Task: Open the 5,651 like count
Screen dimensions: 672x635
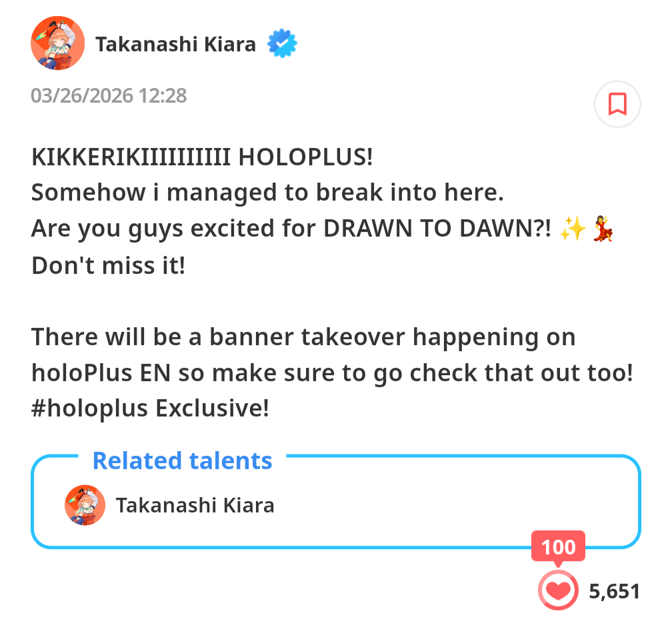Action: pos(614,591)
